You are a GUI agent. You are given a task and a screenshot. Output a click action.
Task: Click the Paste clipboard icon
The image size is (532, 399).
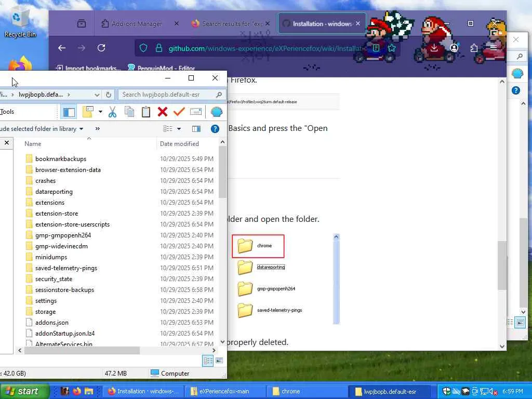point(146,112)
